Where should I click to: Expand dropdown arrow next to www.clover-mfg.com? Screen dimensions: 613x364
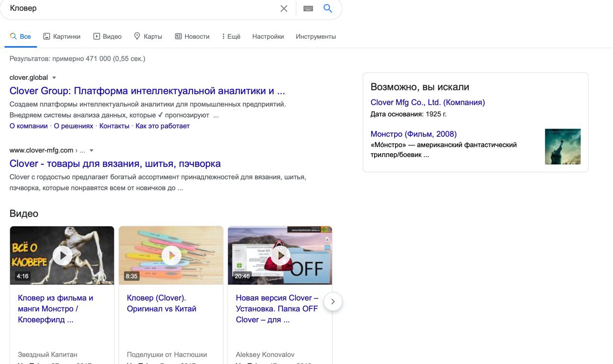[x=91, y=151]
